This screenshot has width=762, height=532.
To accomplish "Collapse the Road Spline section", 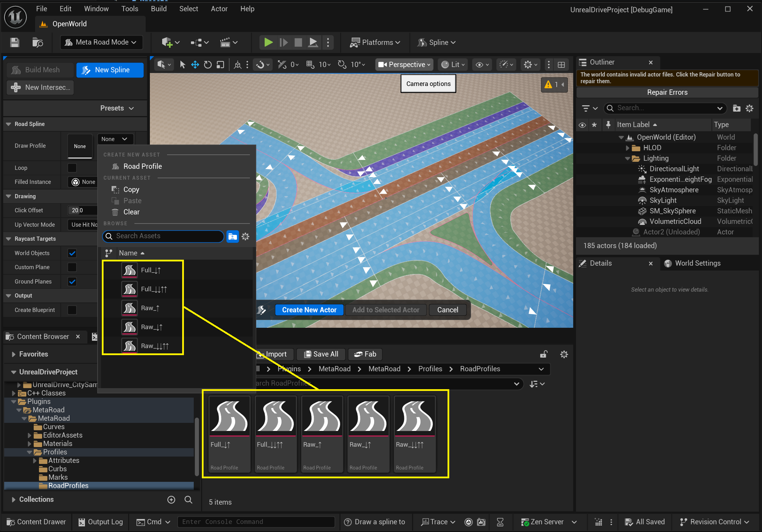I will (8, 124).
